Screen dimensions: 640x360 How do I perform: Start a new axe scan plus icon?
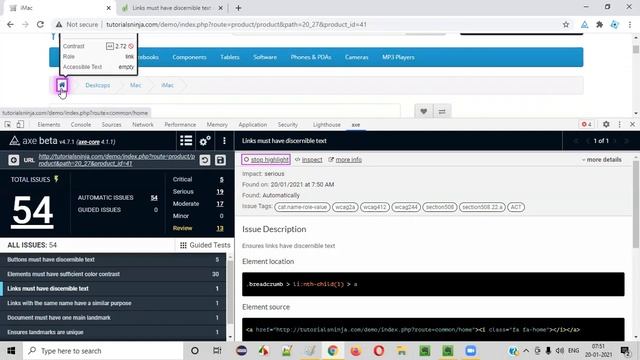[x=13, y=160]
